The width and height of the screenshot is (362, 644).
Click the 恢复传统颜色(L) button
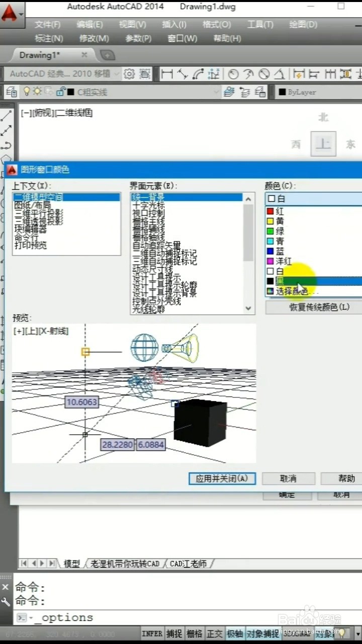[x=314, y=307]
